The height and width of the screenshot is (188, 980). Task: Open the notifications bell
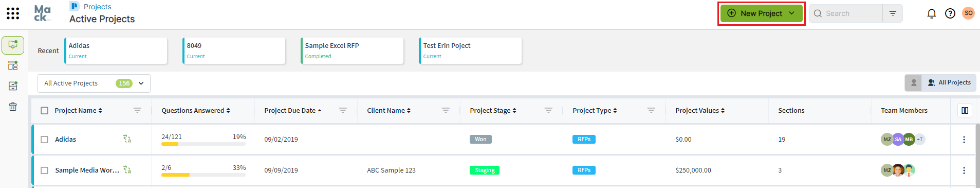click(931, 13)
